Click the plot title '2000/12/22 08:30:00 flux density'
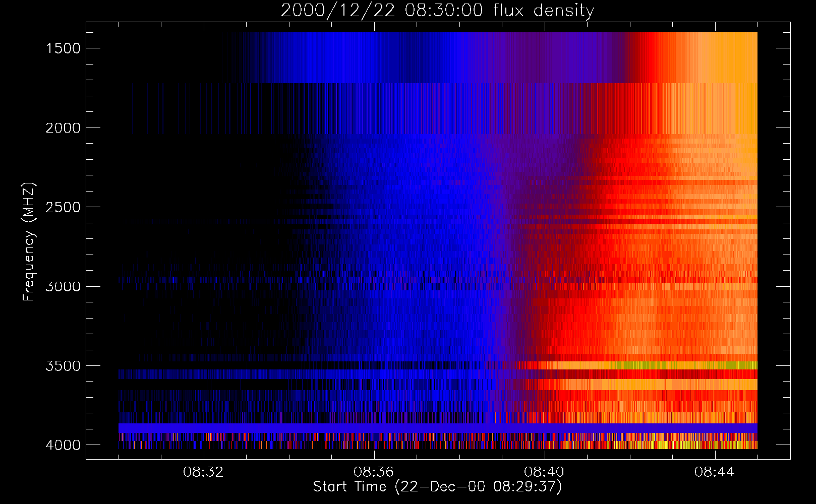The height and width of the screenshot is (504, 816). coord(437,11)
